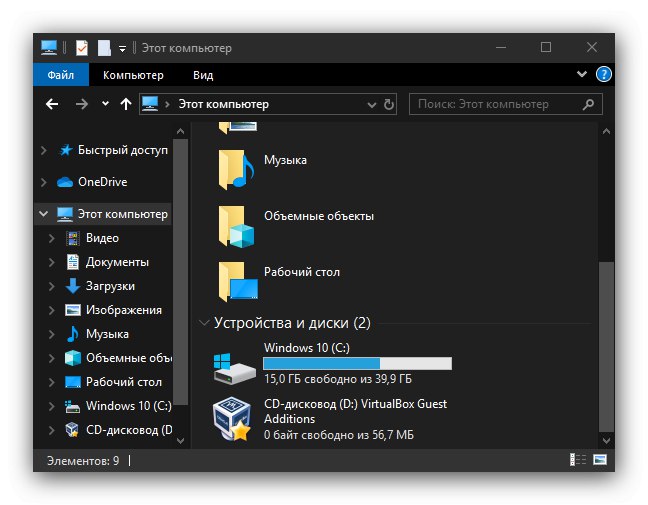Image resolution: width=648 pixels, height=505 pixels.
Task: Click the computer icon in address bar
Action: 150,103
